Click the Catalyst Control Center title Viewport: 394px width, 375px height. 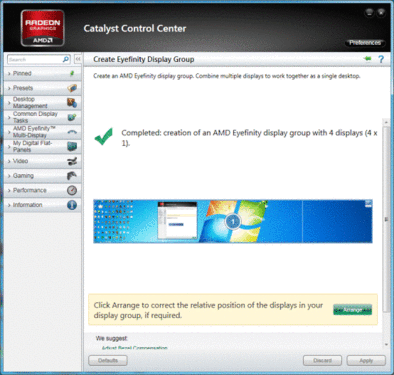tap(135, 29)
